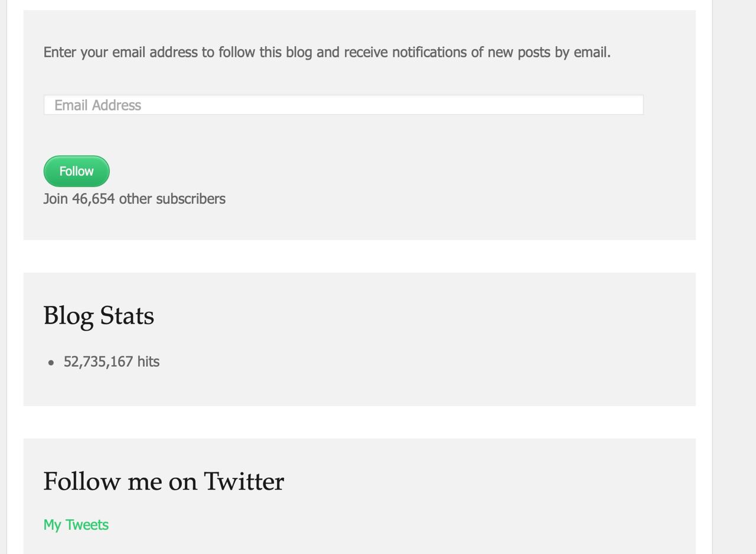Click the 52,735,167 number
The image size is (756, 554).
(x=98, y=361)
